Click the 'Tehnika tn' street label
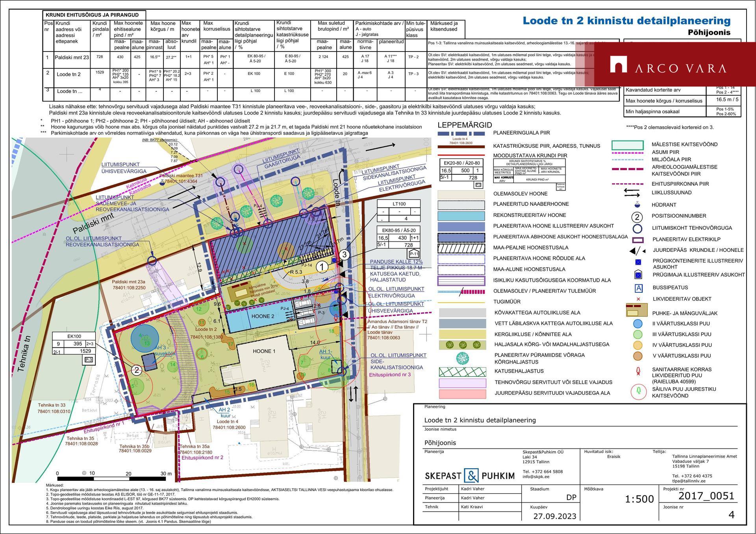 (x=24, y=354)
